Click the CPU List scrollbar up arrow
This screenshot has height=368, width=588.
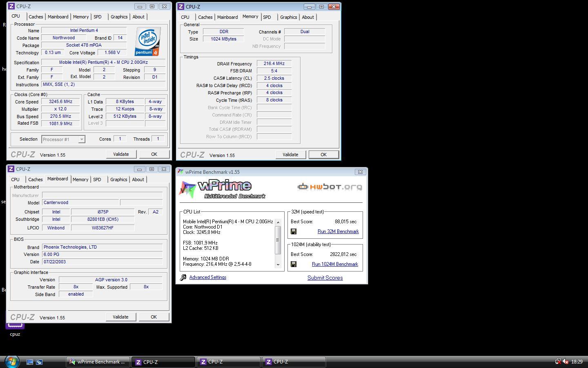point(278,222)
